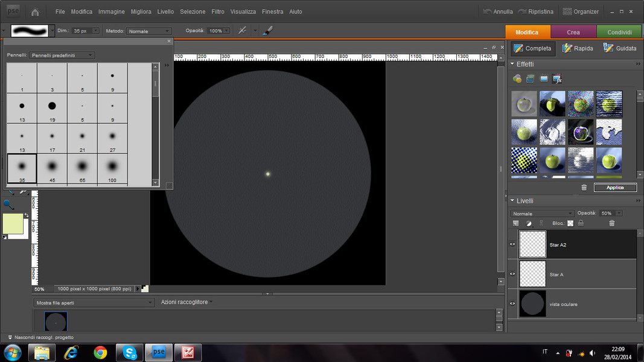Launch the Organizer
This screenshot has height=362, width=644.
(581, 11)
